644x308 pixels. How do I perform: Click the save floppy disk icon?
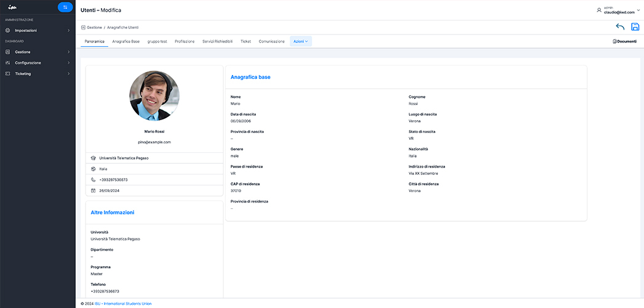(x=635, y=27)
